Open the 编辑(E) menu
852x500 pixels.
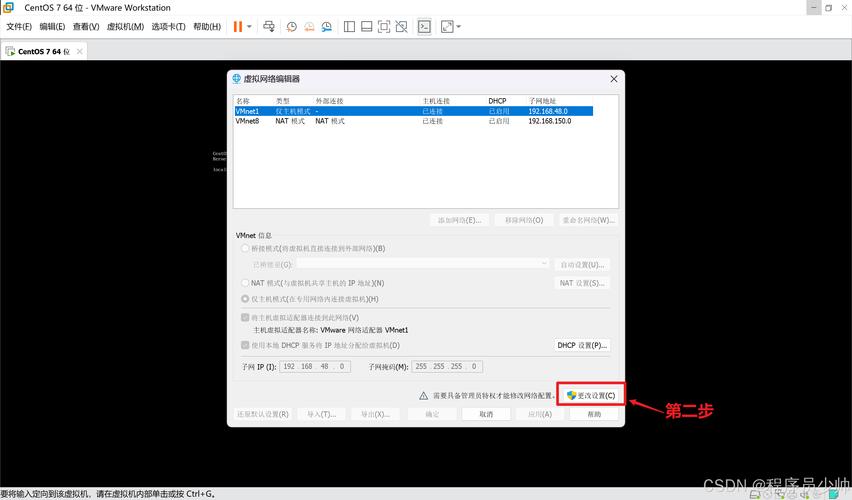pyautogui.click(x=52, y=27)
